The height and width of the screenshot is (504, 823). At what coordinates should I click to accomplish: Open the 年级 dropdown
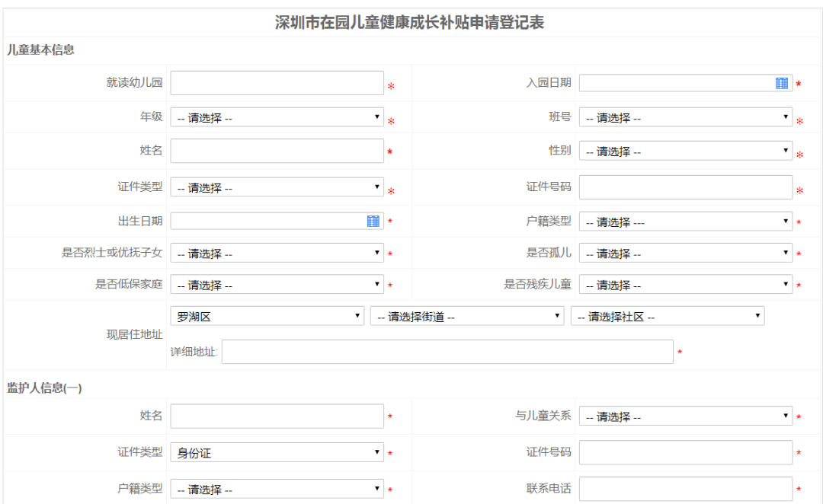pyautogui.click(x=277, y=116)
